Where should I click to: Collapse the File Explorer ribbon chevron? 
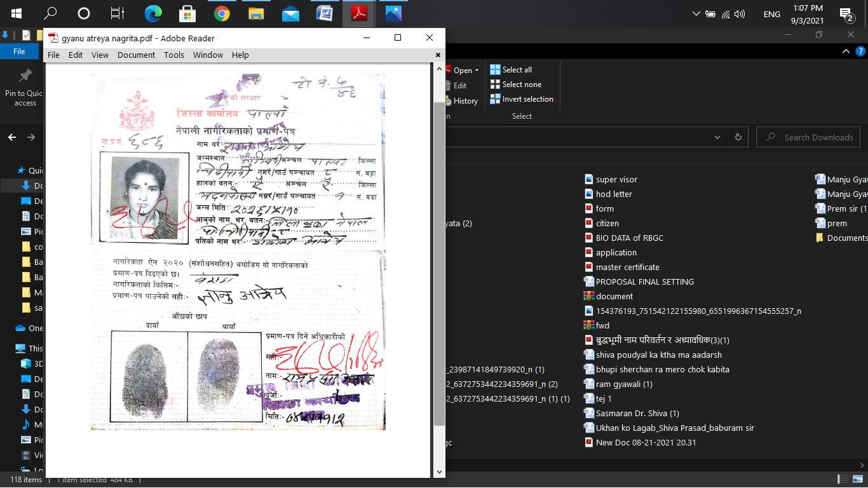click(x=846, y=51)
